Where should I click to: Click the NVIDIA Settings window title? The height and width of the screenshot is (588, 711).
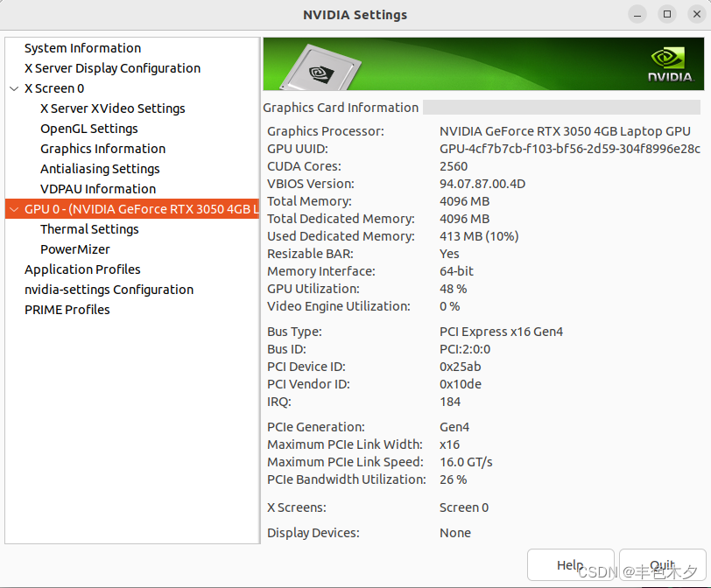pyautogui.click(x=355, y=15)
